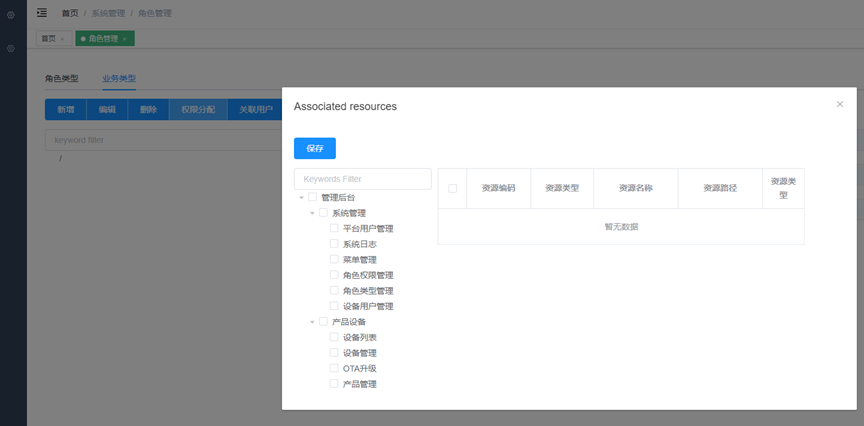Close the Associated resources dialog

840,104
